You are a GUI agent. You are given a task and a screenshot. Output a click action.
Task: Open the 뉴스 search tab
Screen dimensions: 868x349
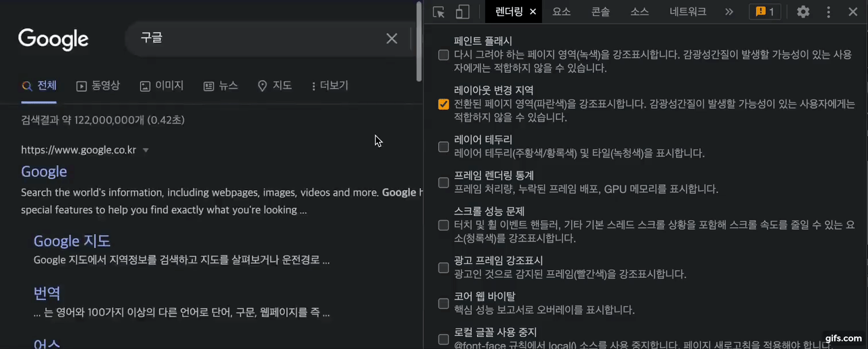point(221,86)
